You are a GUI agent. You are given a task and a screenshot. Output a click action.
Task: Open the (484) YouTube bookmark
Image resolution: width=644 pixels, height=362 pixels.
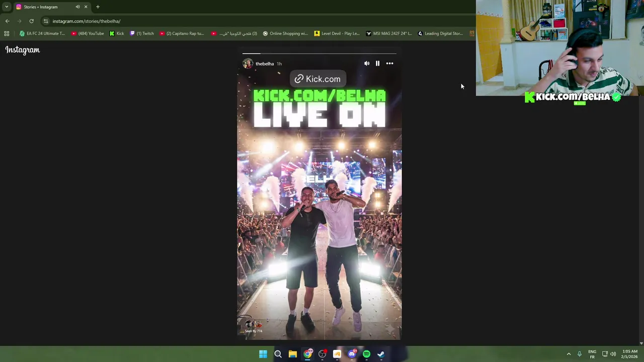[88, 34]
